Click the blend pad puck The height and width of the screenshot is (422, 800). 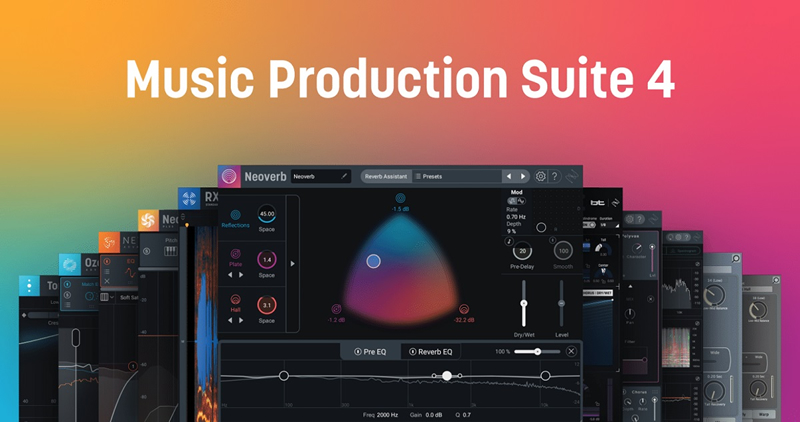point(373,261)
